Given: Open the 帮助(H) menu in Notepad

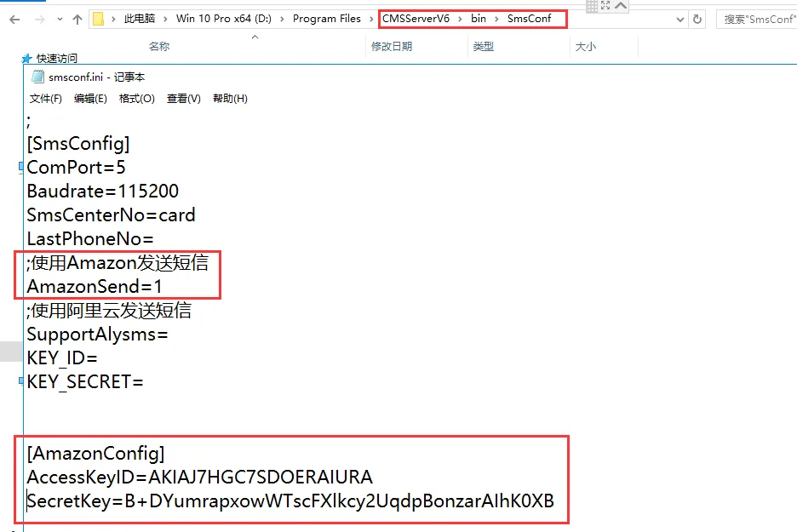Looking at the screenshot, I should [230, 98].
